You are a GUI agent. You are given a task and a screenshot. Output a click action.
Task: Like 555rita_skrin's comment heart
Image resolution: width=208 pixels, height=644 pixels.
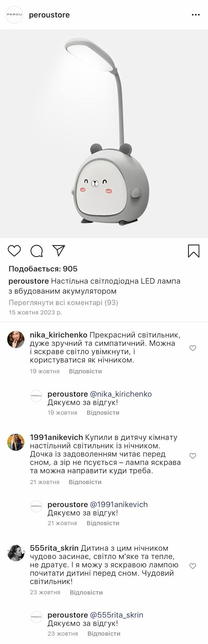193,566
